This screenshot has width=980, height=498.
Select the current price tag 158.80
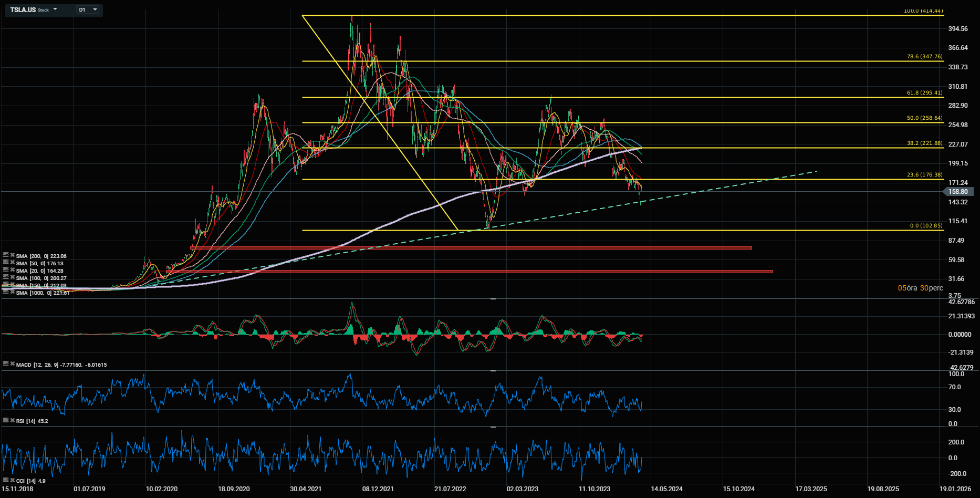[958, 192]
